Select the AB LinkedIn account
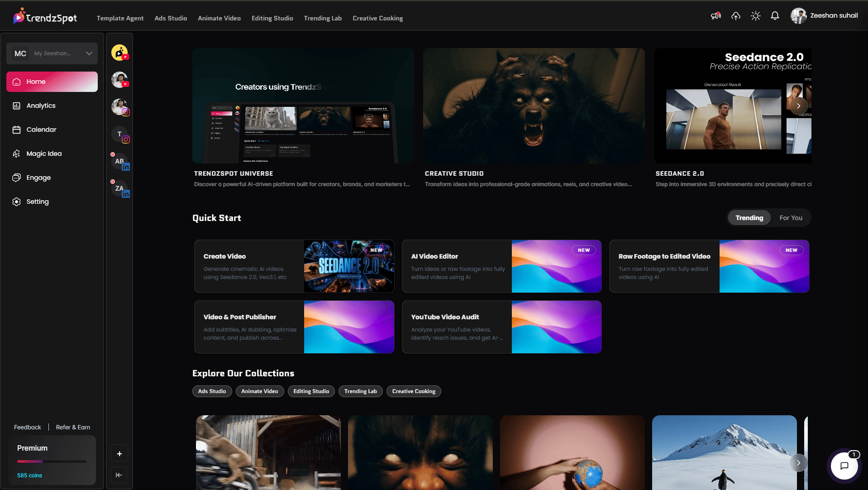Viewport: 868px width, 490px height. coord(119,162)
